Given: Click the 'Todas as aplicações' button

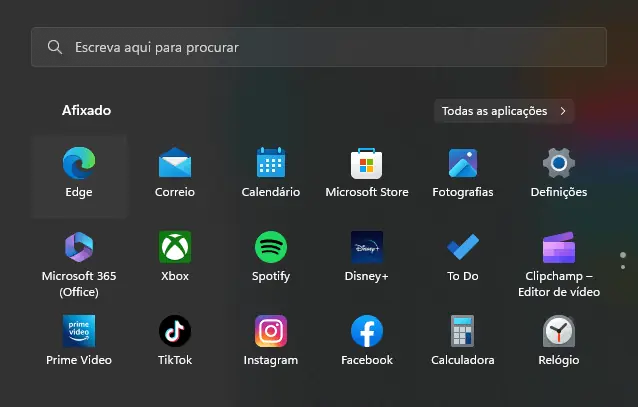Looking at the screenshot, I should (504, 111).
